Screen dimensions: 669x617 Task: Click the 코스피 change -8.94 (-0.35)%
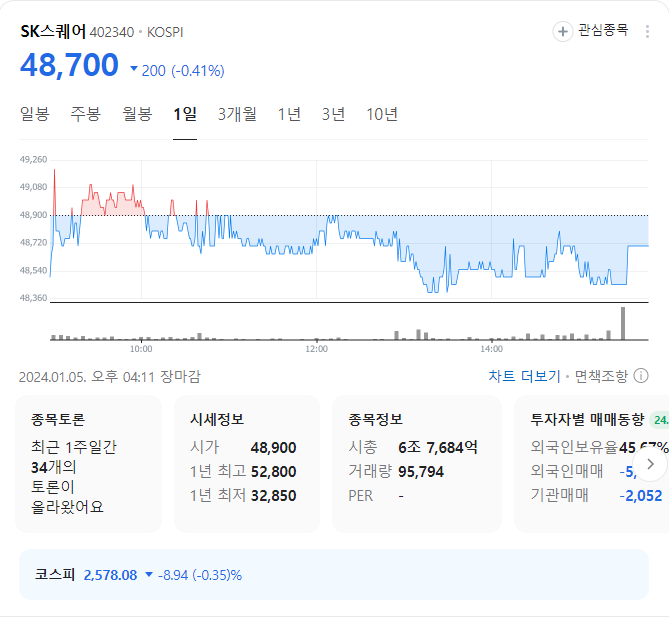point(200,575)
